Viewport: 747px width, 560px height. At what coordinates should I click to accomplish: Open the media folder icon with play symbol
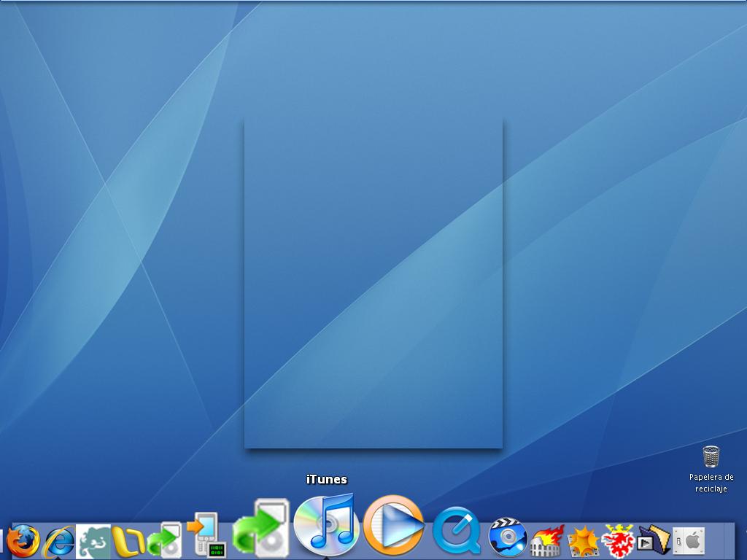[x=654, y=540]
